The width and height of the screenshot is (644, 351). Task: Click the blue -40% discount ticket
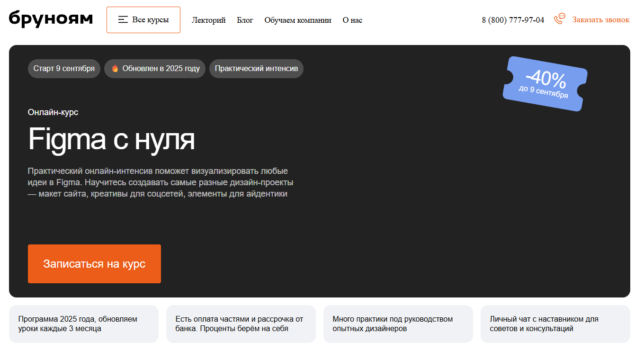coord(545,84)
